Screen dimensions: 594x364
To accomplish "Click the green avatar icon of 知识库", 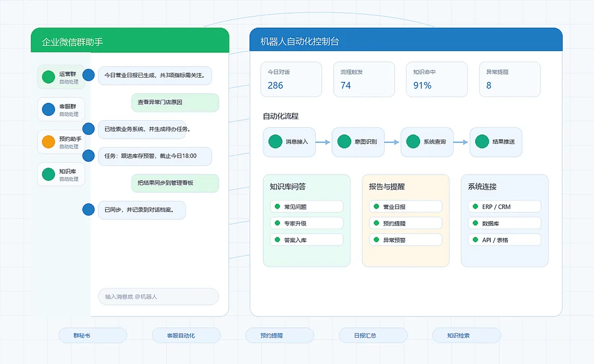I will pyautogui.click(x=49, y=174).
